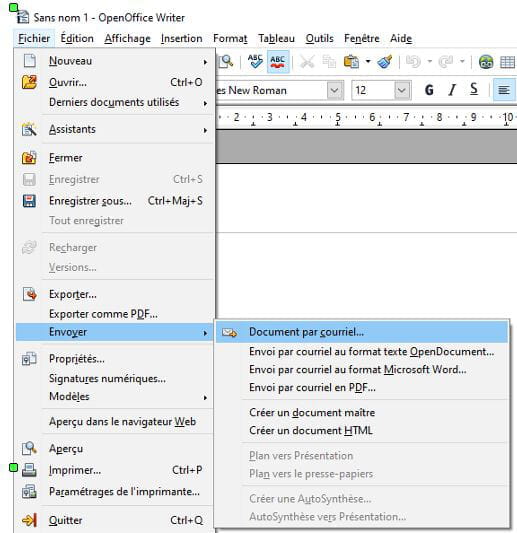The width and height of the screenshot is (517, 533).
Task: Open the Undo history dropdown arrow
Action: tap(430, 62)
